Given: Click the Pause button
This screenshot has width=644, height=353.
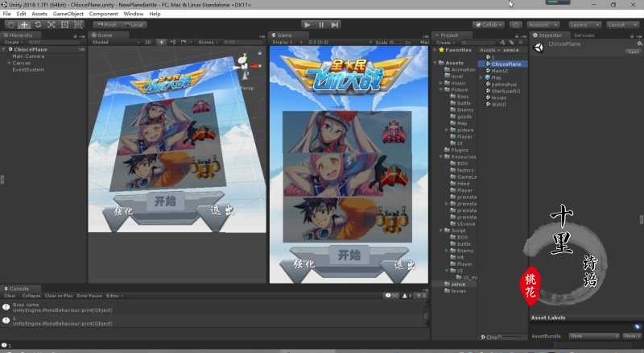Looking at the screenshot, I should coord(321,25).
